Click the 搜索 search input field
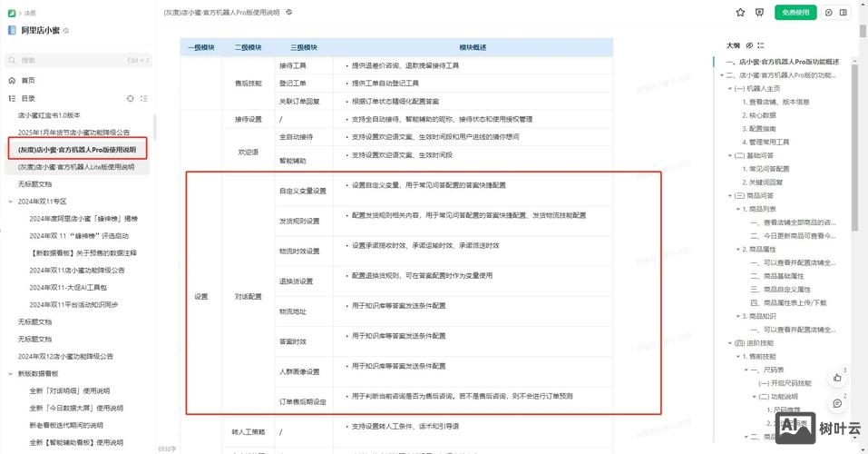Viewport: 868px width, 454px height. pyautogui.click(x=77, y=60)
